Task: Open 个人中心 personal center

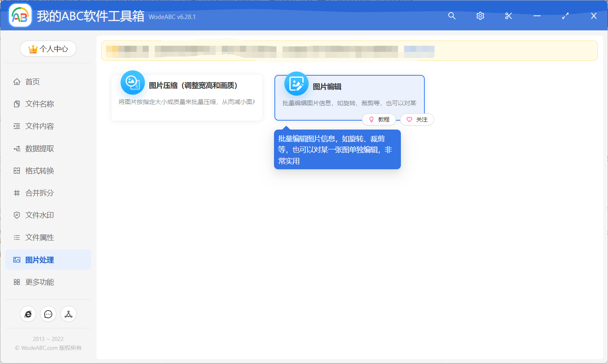Action: pyautogui.click(x=48, y=49)
